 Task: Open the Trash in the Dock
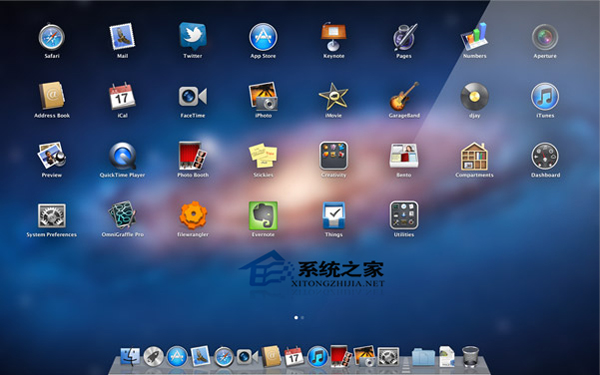pyautogui.click(x=470, y=357)
